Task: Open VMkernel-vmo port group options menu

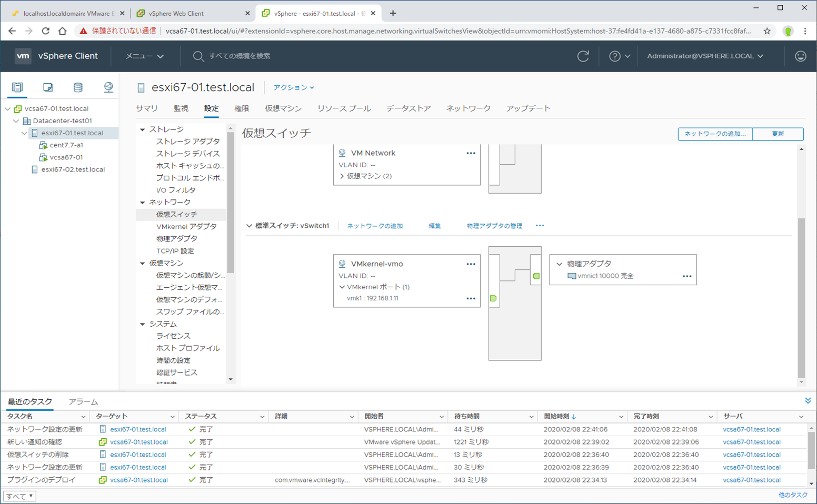Action: click(471, 264)
